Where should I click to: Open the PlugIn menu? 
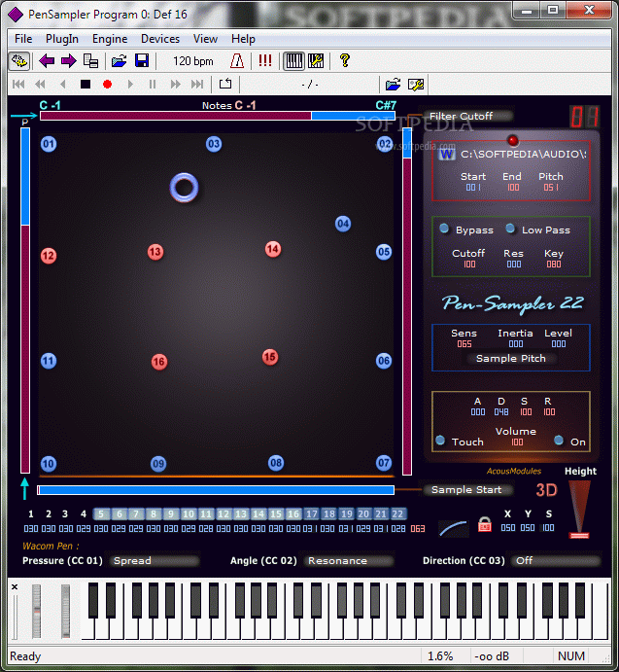(x=61, y=39)
